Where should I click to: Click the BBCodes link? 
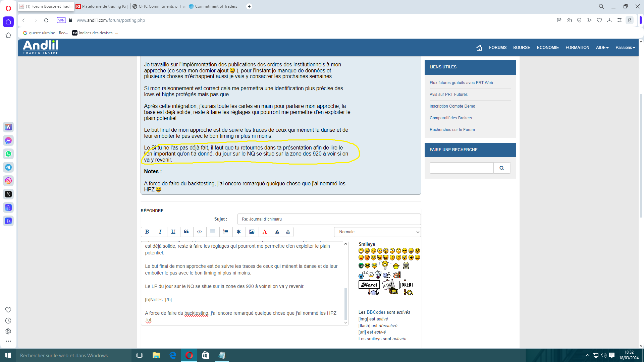coord(376,312)
